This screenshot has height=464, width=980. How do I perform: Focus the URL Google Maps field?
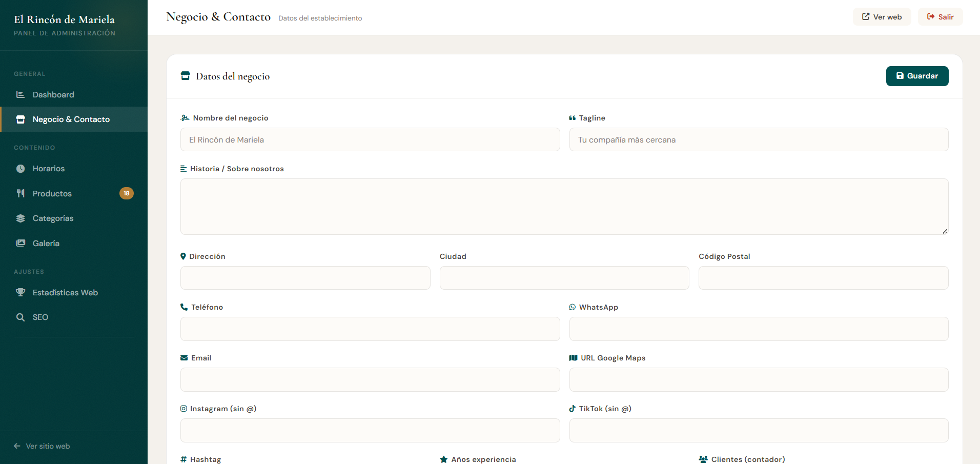coord(759,379)
